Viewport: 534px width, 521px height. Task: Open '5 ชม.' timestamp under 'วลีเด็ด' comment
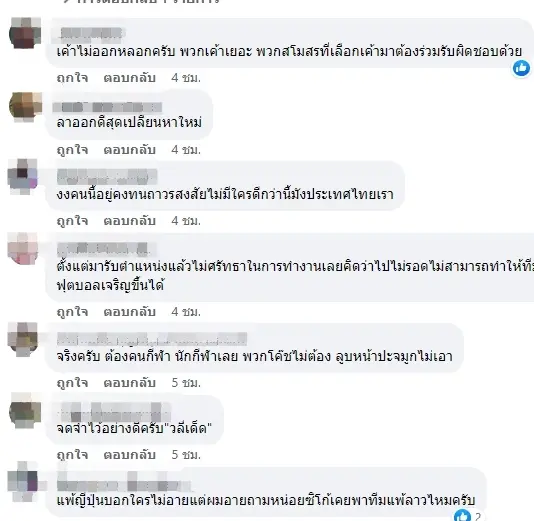(x=186, y=455)
